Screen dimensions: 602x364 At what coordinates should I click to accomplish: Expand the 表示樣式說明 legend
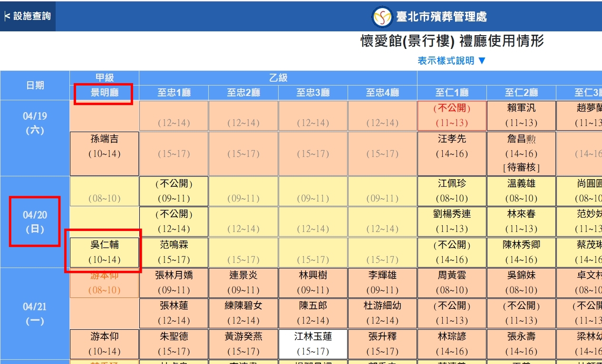pos(452,61)
